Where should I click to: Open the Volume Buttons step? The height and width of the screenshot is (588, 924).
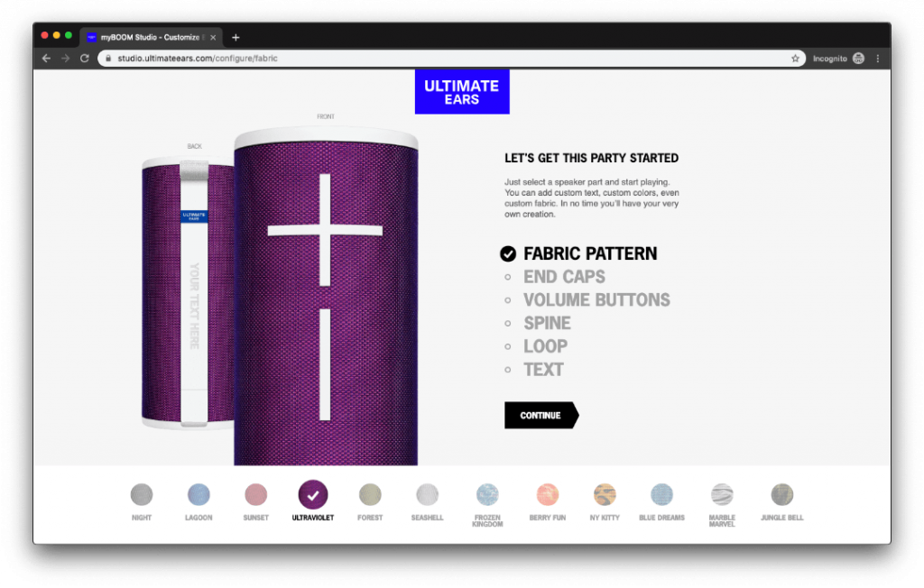[x=596, y=300]
